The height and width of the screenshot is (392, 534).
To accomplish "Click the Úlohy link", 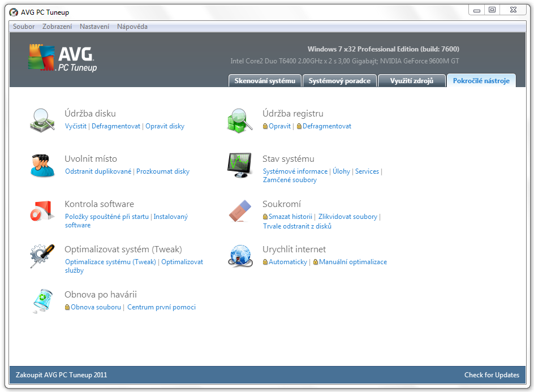I will [x=341, y=171].
